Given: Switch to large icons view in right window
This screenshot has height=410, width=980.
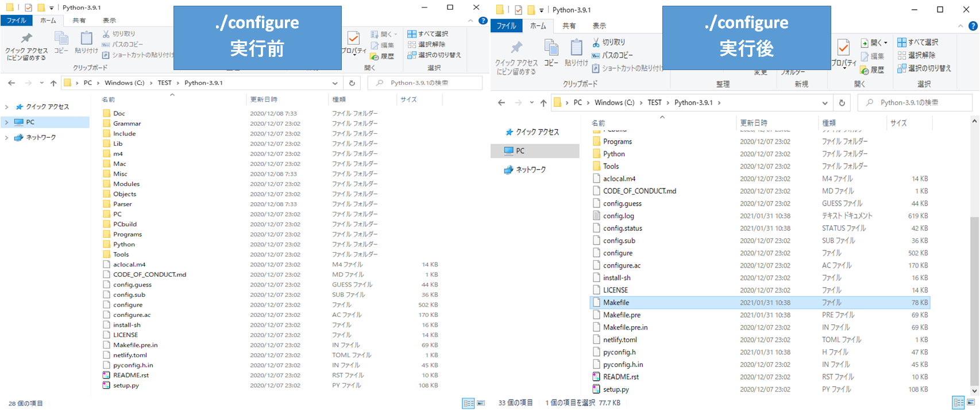Looking at the screenshot, I should 971,403.
